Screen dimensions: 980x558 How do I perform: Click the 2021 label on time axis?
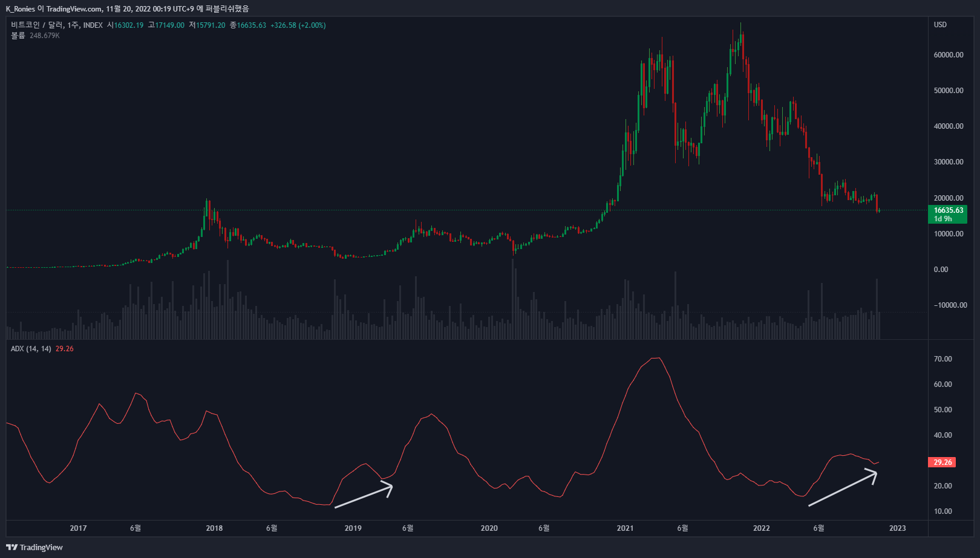click(x=626, y=528)
